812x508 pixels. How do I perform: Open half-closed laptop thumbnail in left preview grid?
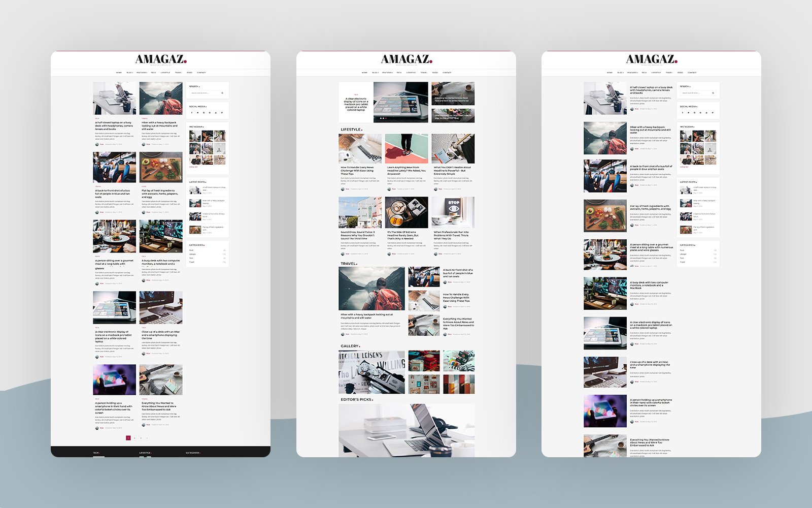114,98
